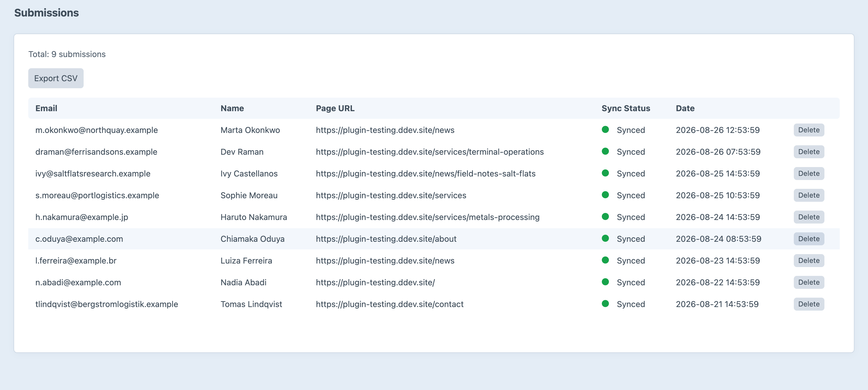Click the green status dot for Ivy Castellanos
The image size is (868, 390).
pyautogui.click(x=605, y=173)
